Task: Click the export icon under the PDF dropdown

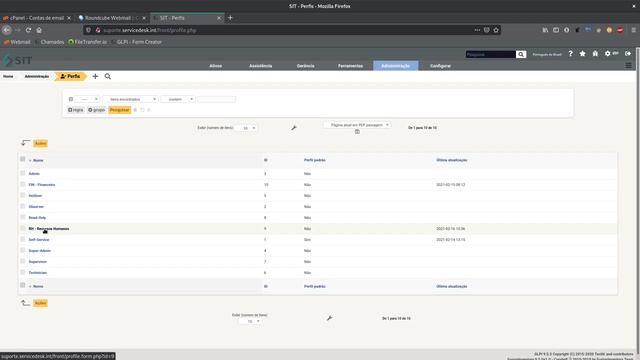Action: 357,131
